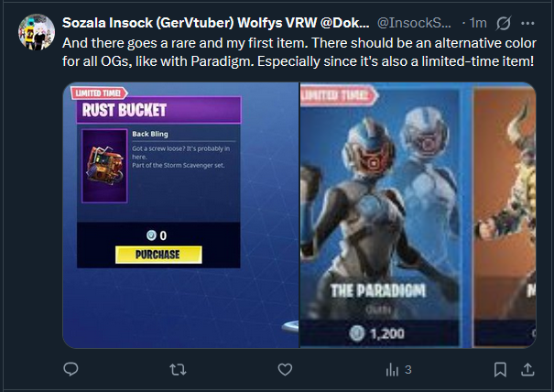Screen dimensions: 554x392
Task: Open Sozala Insock profile avatar
Action: tap(37, 32)
